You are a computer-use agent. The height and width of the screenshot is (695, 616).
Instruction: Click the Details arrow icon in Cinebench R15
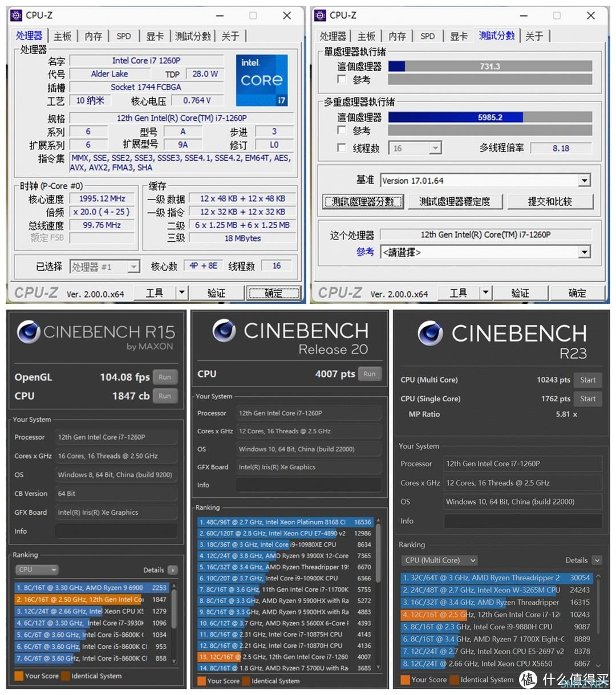click(173, 570)
